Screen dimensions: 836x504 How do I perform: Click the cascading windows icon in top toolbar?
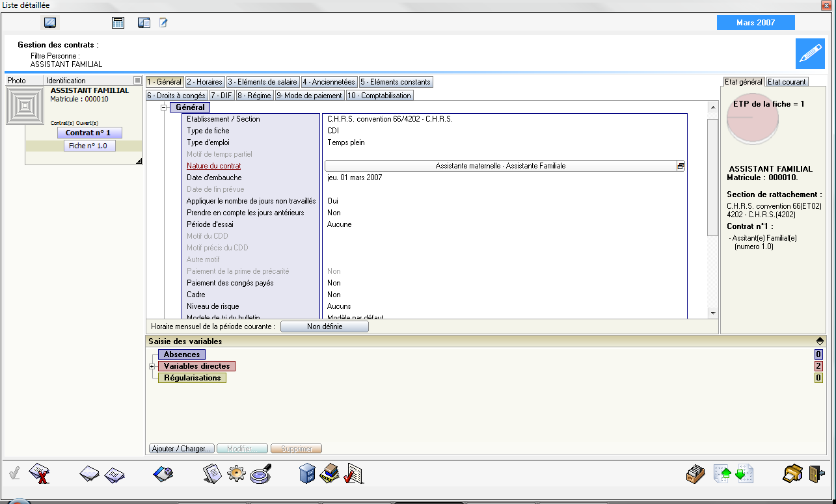tap(144, 23)
